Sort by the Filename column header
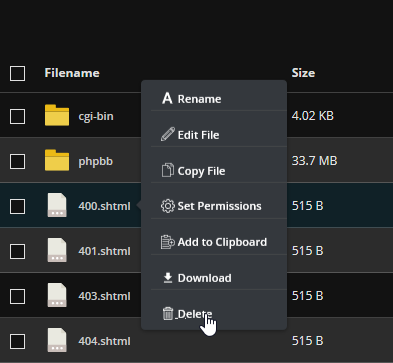 (72, 73)
